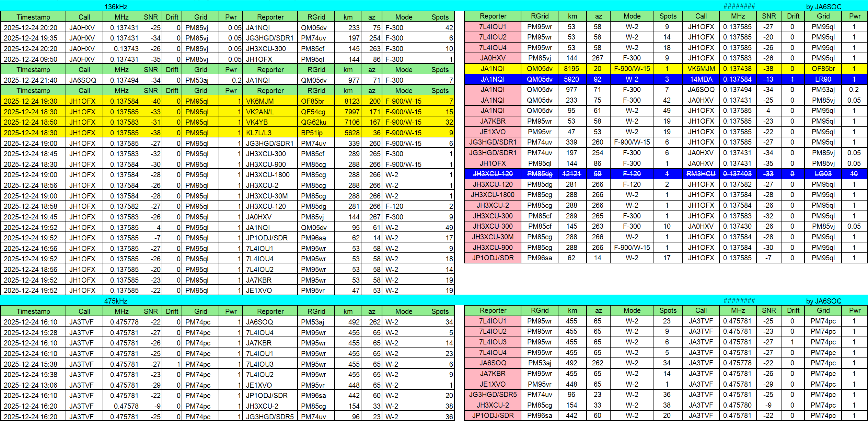
Task: Click the VK6MJM call cell in the right table
Action: pyautogui.click(x=701, y=69)
